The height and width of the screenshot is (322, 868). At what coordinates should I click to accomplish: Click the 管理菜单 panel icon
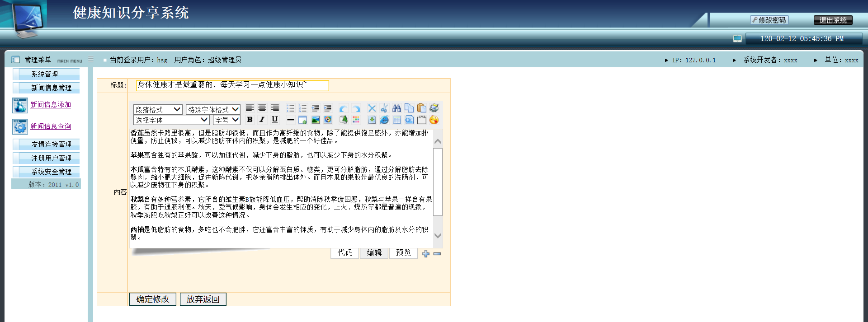click(x=15, y=60)
